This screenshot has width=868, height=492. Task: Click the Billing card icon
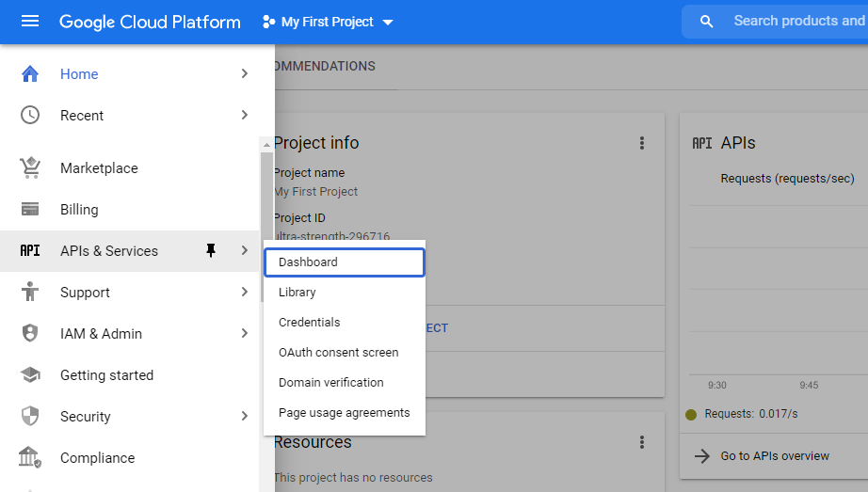(30, 209)
